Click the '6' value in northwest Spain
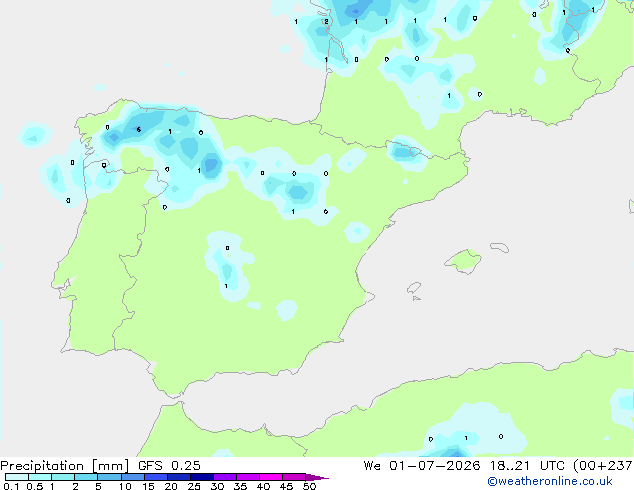The width and height of the screenshot is (634, 490). click(139, 130)
